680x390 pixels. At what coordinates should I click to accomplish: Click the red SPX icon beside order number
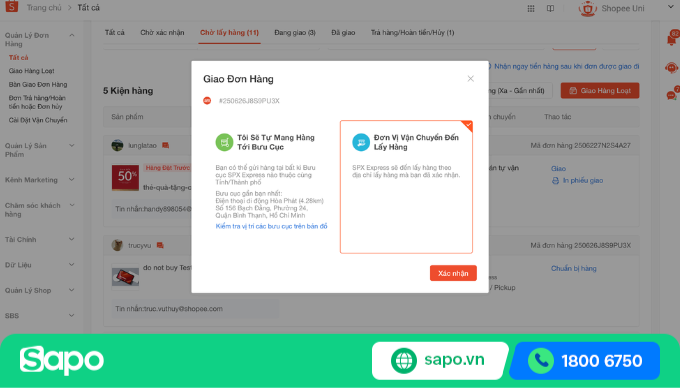(x=207, y=101)
